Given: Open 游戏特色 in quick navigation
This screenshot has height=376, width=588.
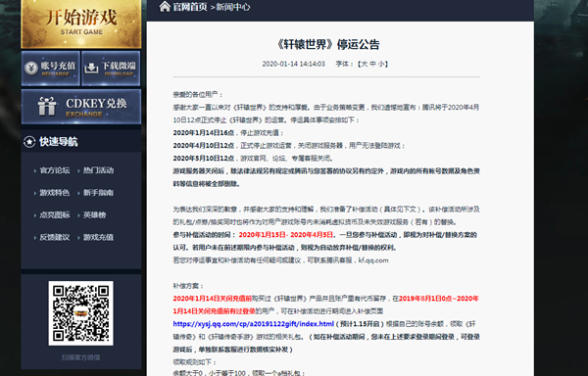Looking at the screenshot, I should (x=55, y=193).
